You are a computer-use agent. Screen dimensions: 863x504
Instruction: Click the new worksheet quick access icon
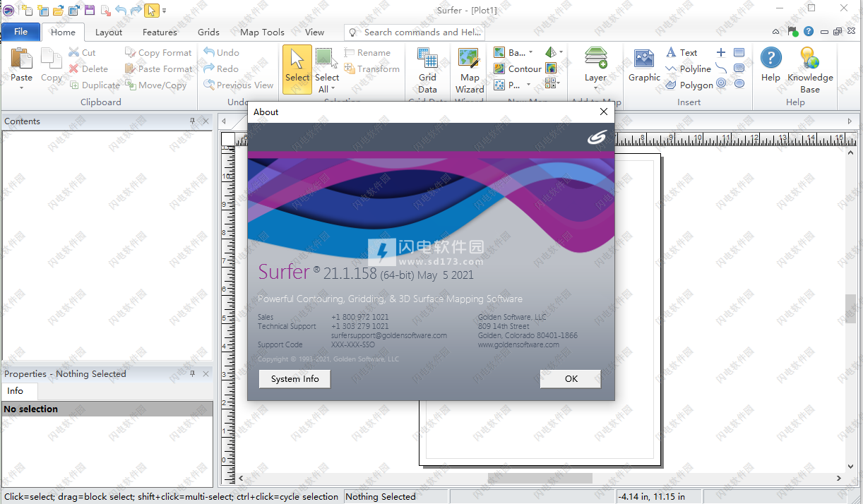pyautogui.click(x=42, y=10)
